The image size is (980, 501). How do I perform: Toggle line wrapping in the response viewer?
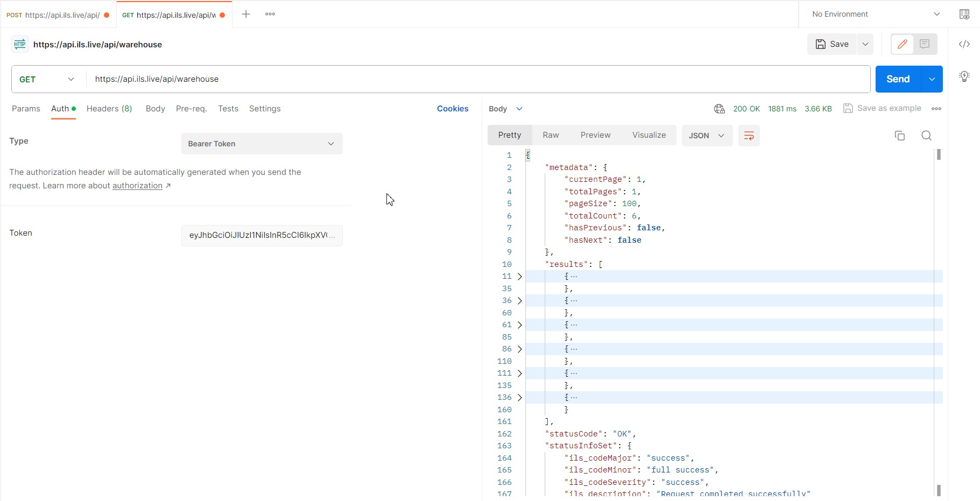click(x=749, y=136)
